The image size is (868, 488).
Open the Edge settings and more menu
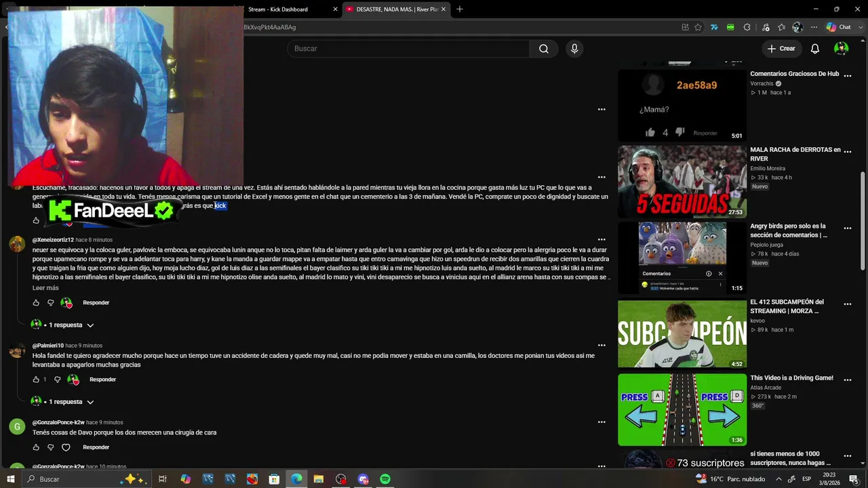pyautogui.click(x=813, y=27)
